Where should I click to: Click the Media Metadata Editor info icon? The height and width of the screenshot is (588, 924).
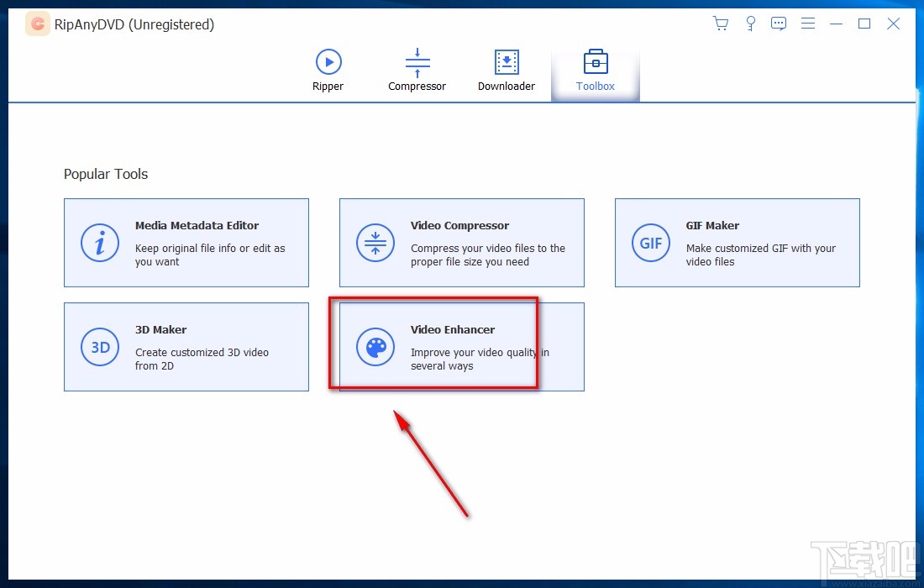pyautogui.click(x=100, y=243)
